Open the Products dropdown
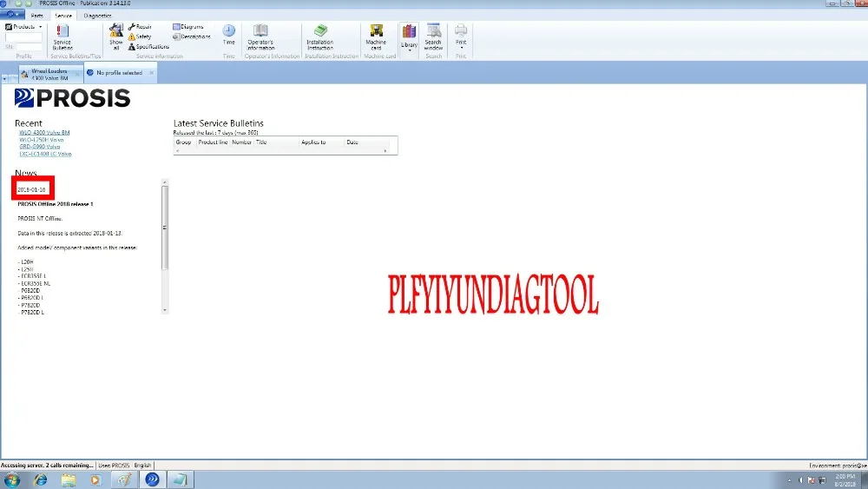Image resolution: width=868 pixels, height=489 pixels. point(23,27)
